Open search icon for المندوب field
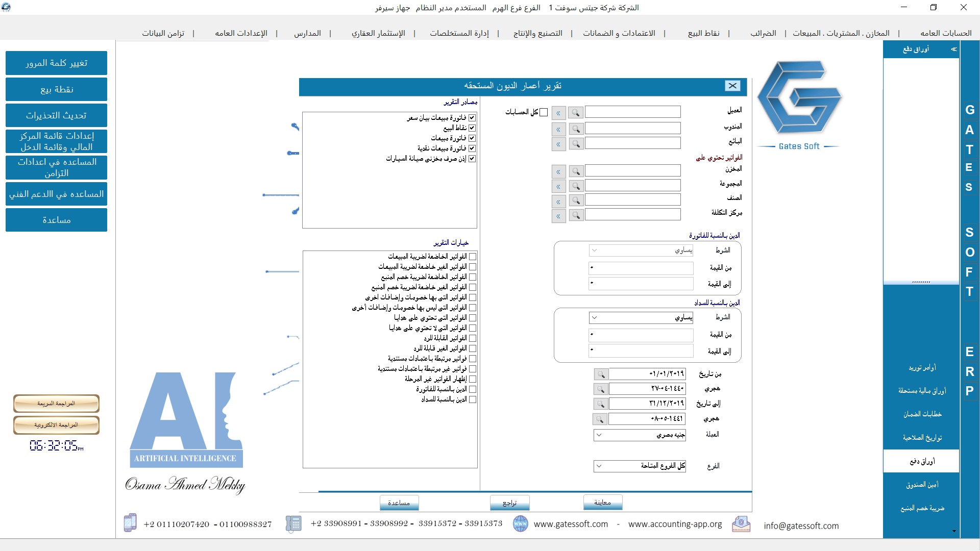Viewport: 980px width, 551px height. [x=576, y=129]
